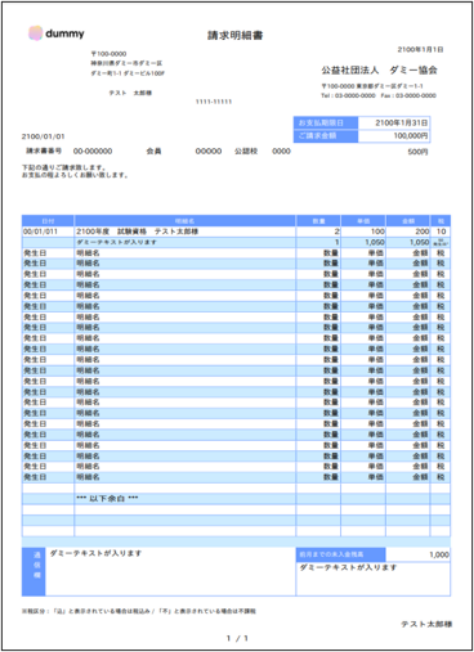Select invoice number 00-000000

tap(93, 151)
